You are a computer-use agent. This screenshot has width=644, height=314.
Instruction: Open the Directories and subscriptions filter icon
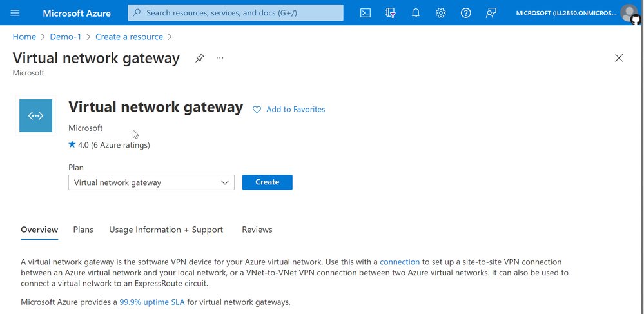click(390, 13)
